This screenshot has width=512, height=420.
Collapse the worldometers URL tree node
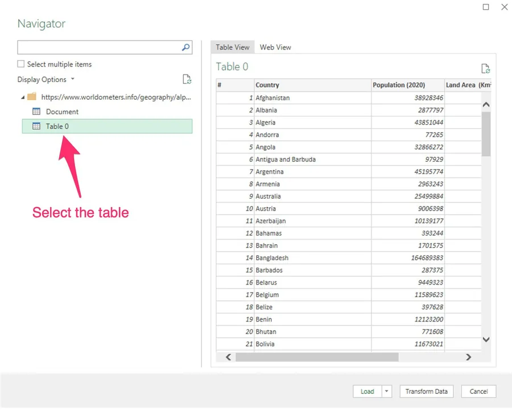click(22, 97)
